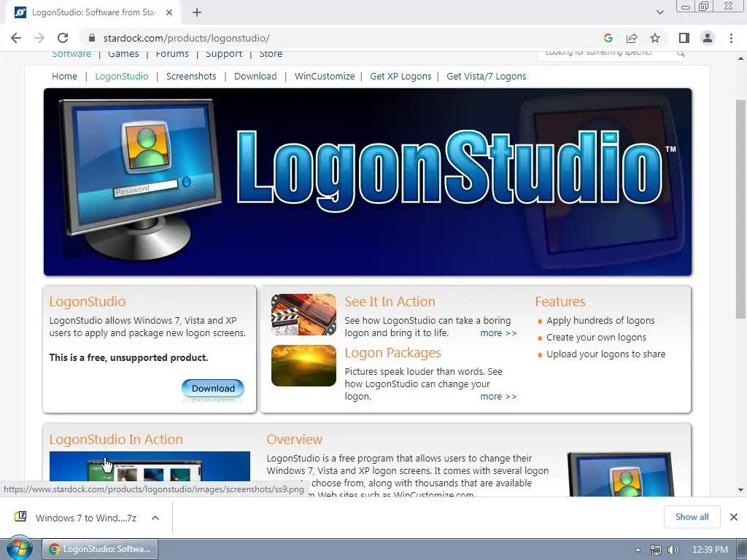
Task: Bookmark this page with the star icon
Action: coord(655,38)
